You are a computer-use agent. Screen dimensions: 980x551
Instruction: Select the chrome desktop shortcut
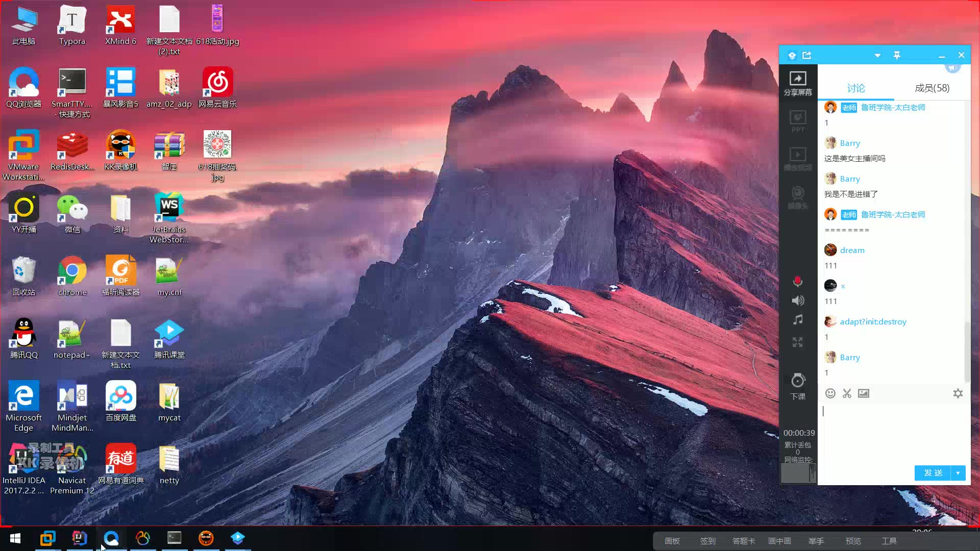coord(72,276)
